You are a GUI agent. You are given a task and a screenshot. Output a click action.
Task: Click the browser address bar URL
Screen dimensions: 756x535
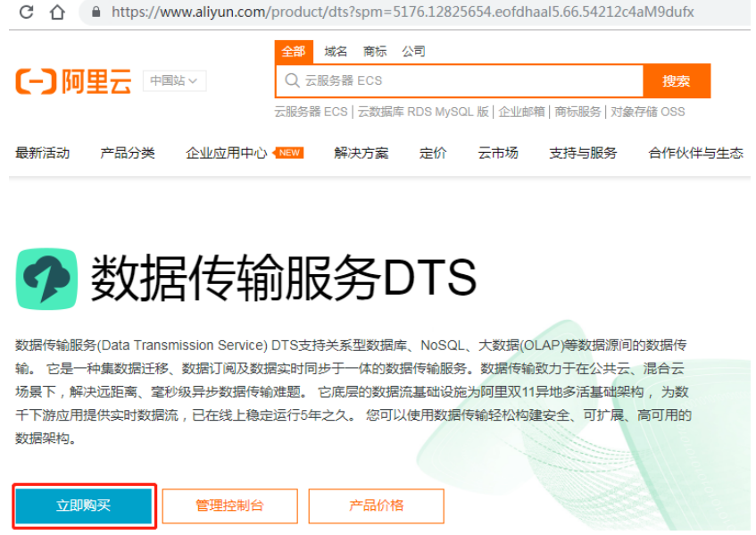click(403, 12)
